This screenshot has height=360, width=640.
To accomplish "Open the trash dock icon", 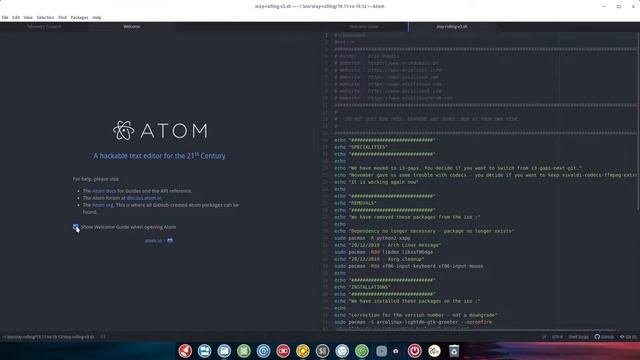I will point(454,351).
